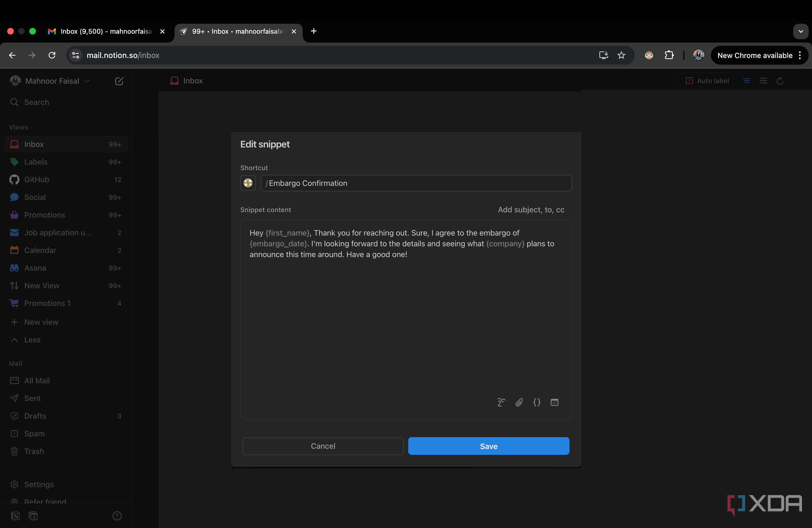Click the address bar URL mail.notion.so/inbox
Screen dimensions: 812x528
click(x=123, y=55)
